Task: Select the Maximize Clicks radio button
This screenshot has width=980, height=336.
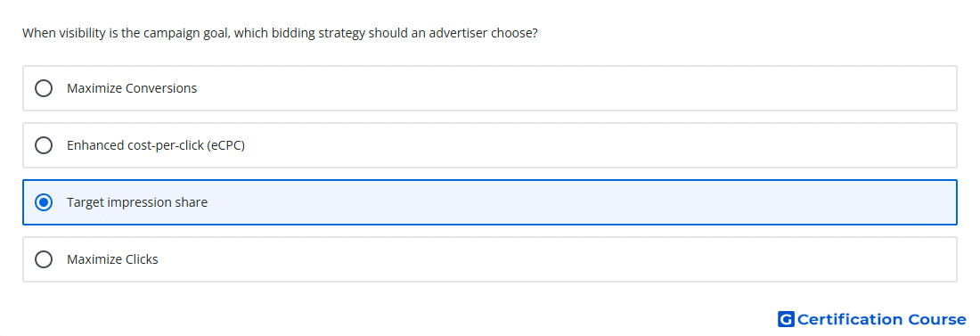Action: [x=44, y=259]
